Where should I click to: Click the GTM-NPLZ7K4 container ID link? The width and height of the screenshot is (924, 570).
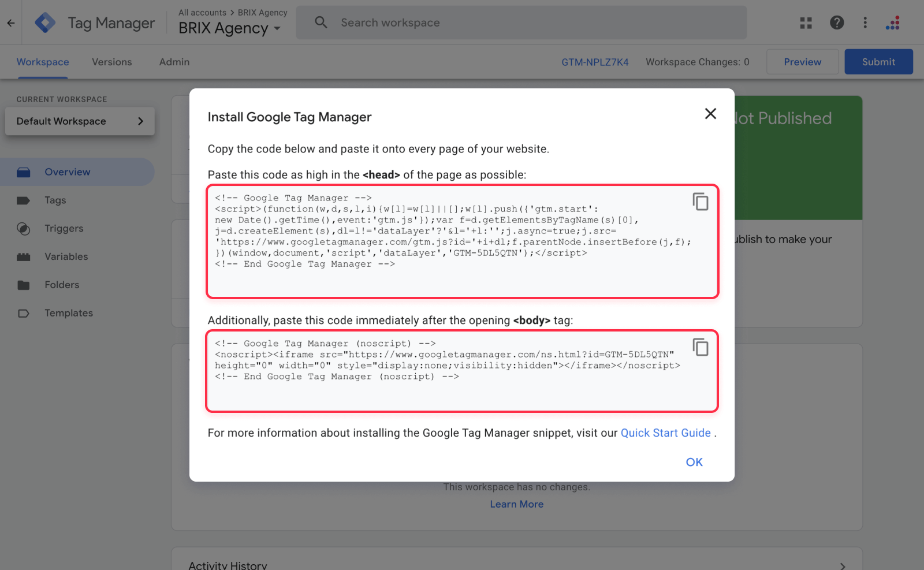(595, 62)
